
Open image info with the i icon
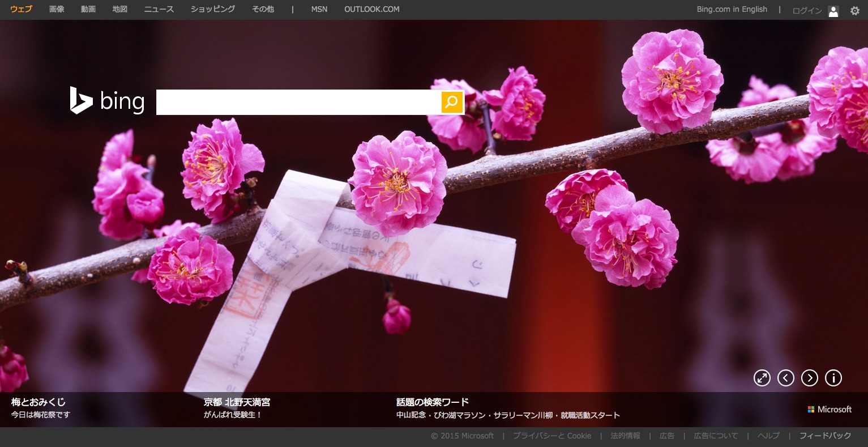[833, 378]
